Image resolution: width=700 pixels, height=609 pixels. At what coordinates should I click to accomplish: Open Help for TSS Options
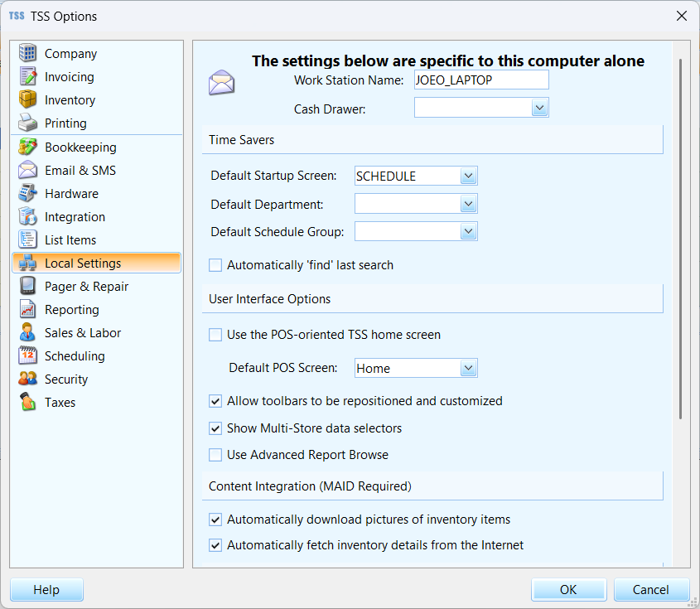tap(46, 590)
